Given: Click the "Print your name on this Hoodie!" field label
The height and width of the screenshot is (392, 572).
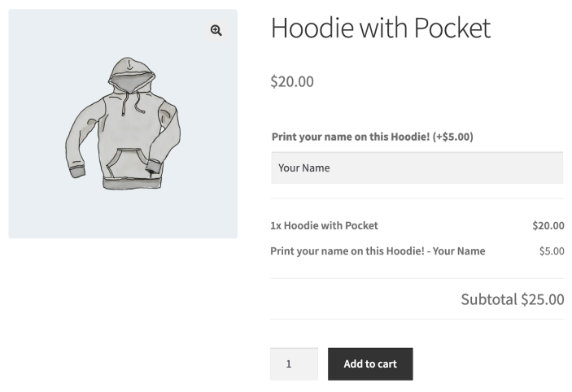Looking at the screenshot, I should point(351,137).
